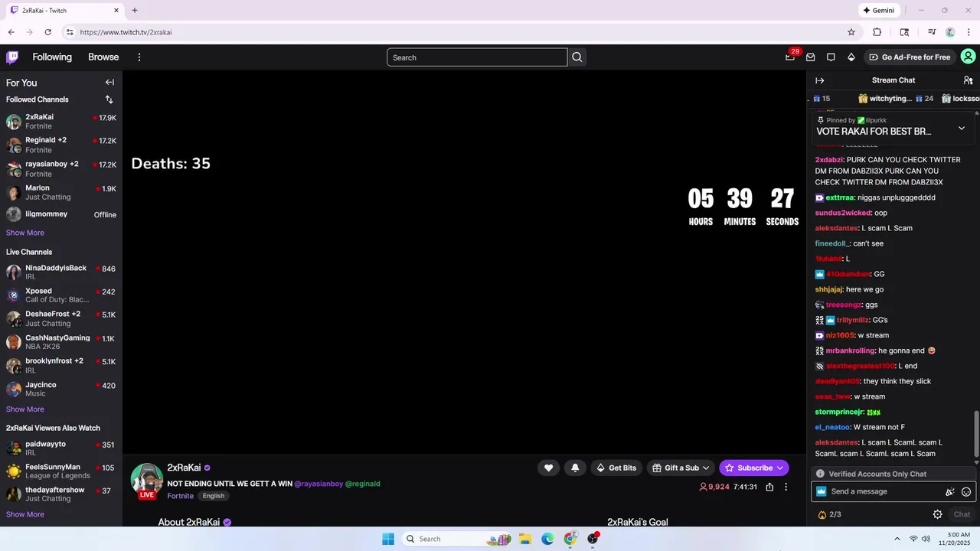Open the three-dot stream options menu
This screenshot has width=980, height=551.
click(x=786, y=487)
